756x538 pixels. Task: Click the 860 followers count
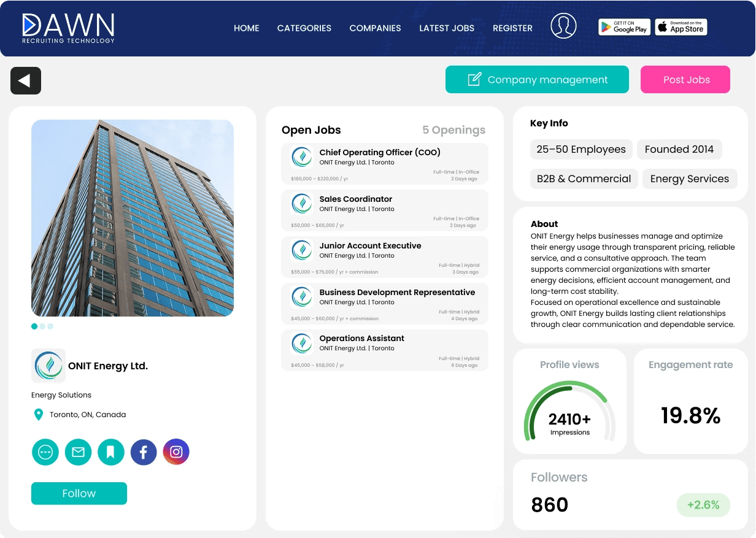[x=550, y=505]
